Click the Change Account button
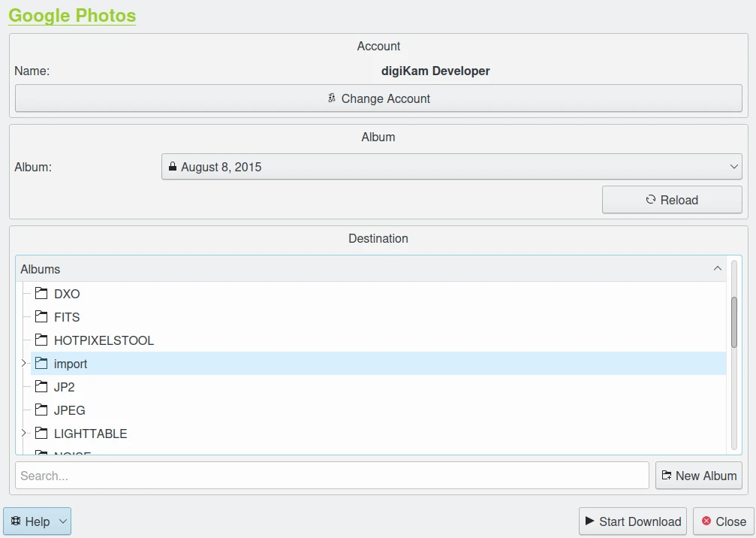The width and height of the screenshot is (756, 538). (378, 98)
